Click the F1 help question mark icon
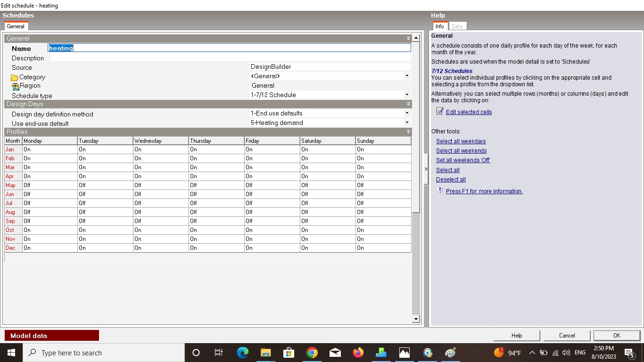644x362 pixels. [x=440, y=190]
